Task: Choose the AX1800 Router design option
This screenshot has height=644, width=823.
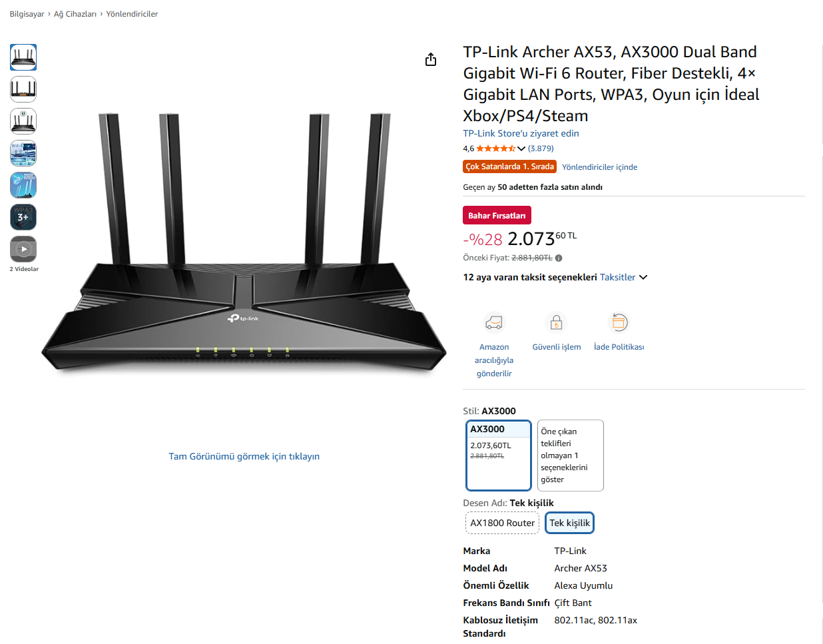Action: click(x=502, y=523)
